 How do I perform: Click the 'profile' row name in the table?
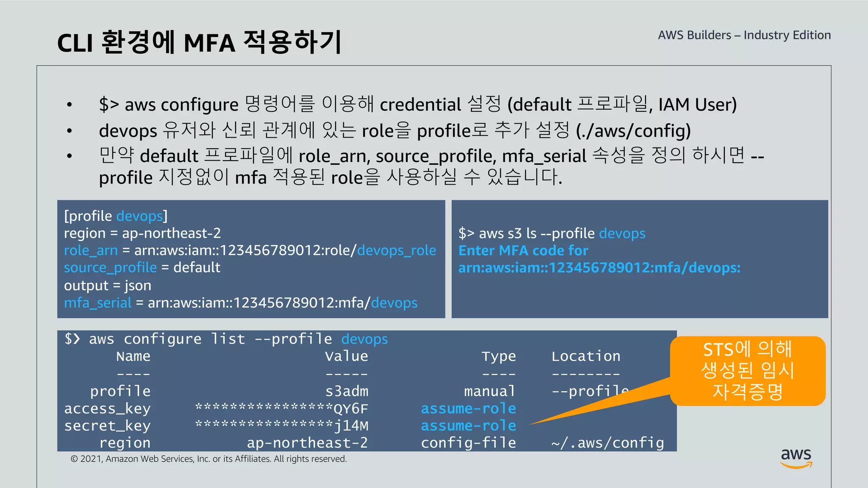pos(120,391)
